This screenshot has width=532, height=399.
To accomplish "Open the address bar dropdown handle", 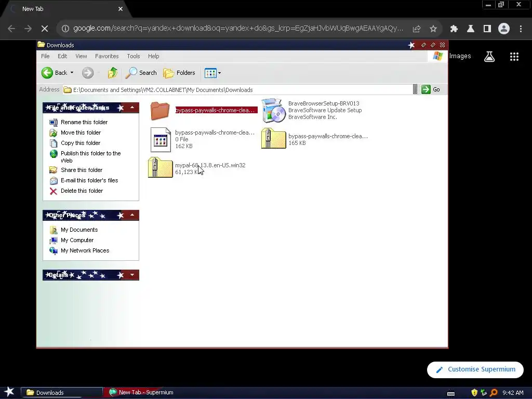I will pyautogui.click(x=415, y=89).
